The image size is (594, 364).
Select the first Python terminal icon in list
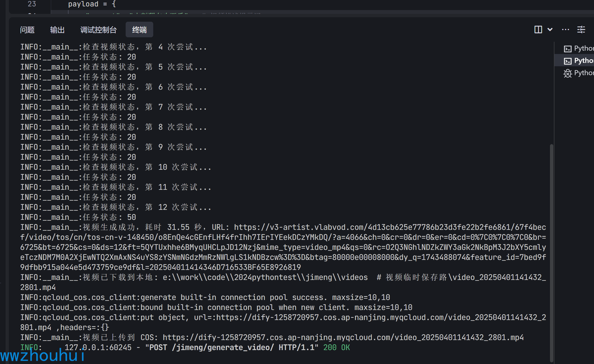[568, 49]
